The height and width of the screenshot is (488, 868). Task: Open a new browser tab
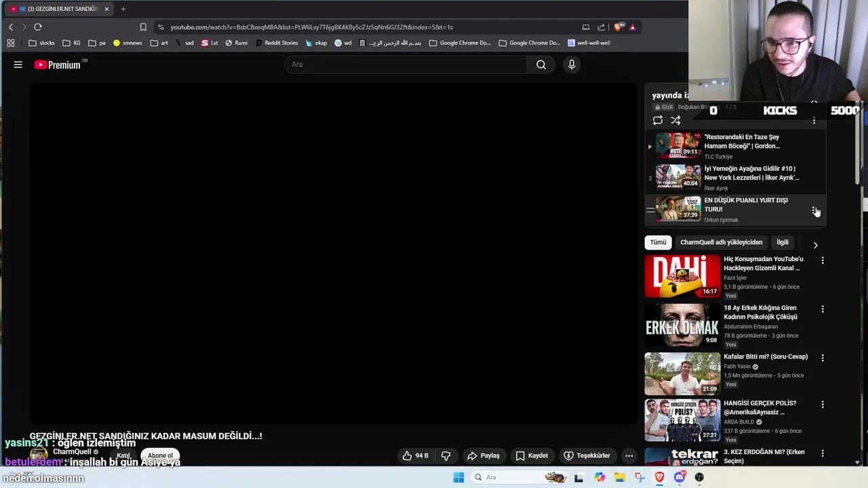(123, 9)
